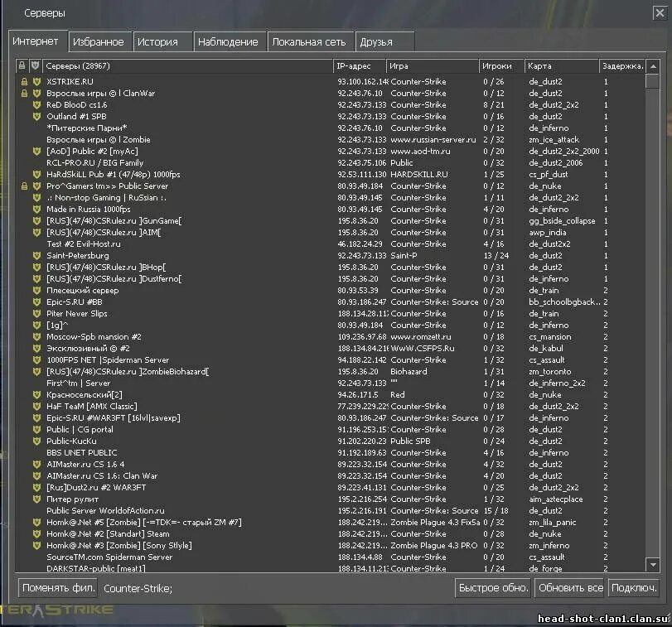The height and width of the screenshot is (627, 672).
Task: Select Public Server WorldofAction.ru row
Action: pyautogui.click(x=330, y=510)
